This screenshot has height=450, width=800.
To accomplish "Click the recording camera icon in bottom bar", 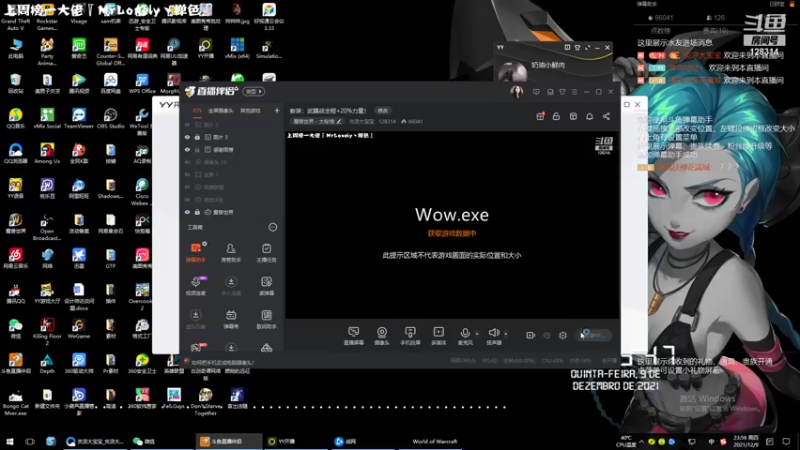I will click(x=530, y=335).
